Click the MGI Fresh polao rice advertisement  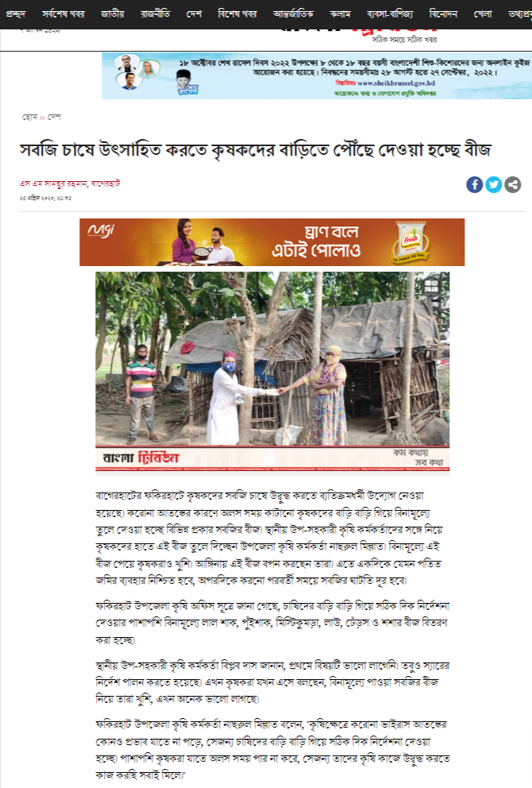272,242
